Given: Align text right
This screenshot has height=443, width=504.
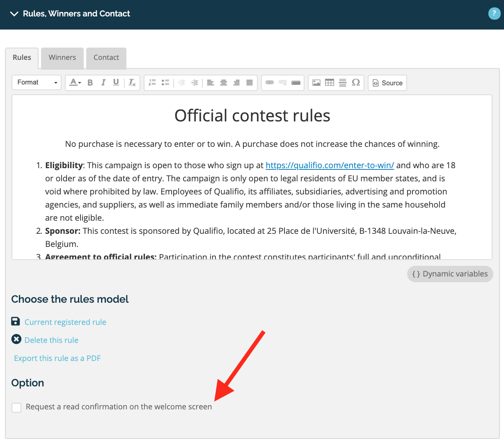Looking at the screenshot, I should tap(236, 82).
